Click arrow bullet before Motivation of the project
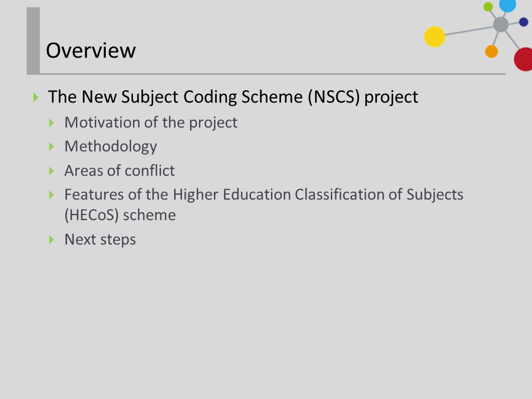 [52, 123]
